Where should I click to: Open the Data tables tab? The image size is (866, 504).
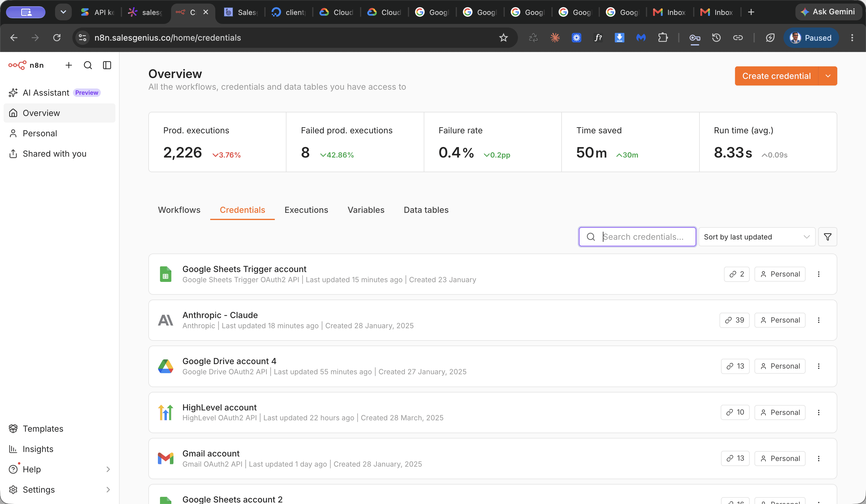coord(426,210)
